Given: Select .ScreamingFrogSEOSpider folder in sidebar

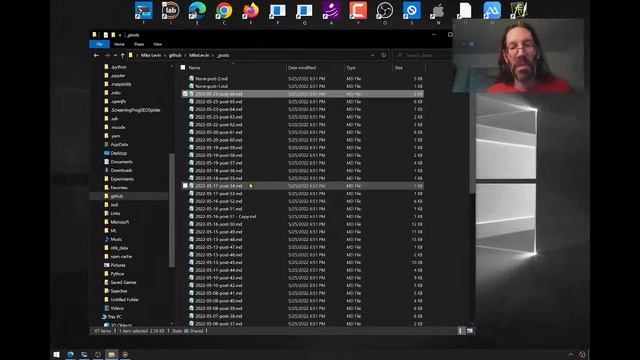Looking at the screenshot, I should pyautogui.click(x=136, y=110).
